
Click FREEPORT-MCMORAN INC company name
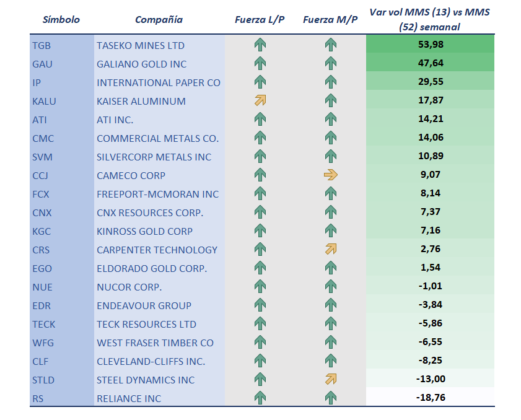158,195
